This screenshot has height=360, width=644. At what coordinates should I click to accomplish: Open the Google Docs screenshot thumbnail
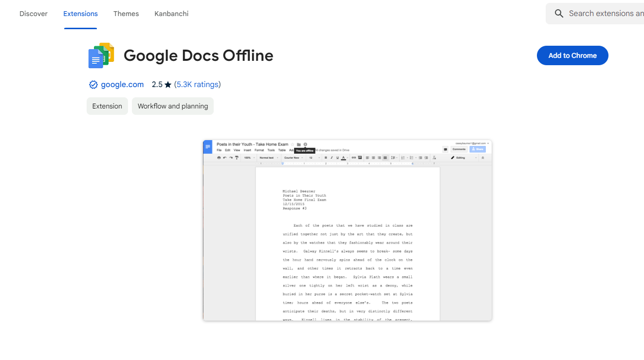pyautogui.click(x=347, y=230)
